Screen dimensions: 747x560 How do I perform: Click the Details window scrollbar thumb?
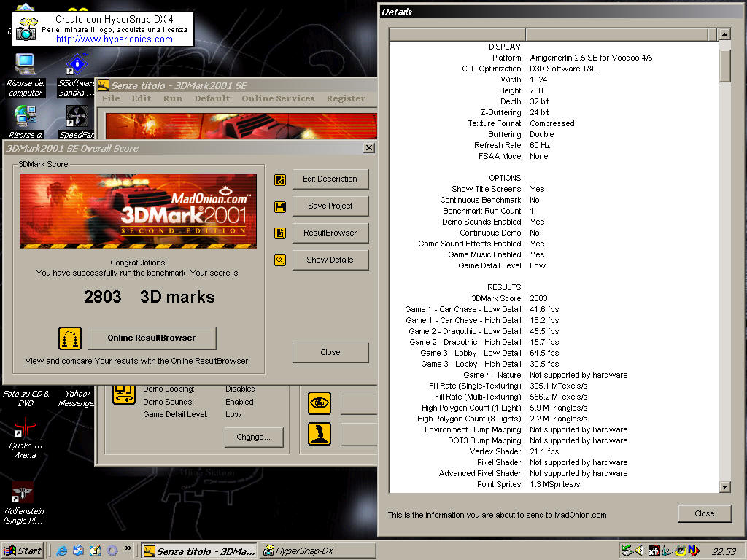pyautogui.click(x=724, y=66)
